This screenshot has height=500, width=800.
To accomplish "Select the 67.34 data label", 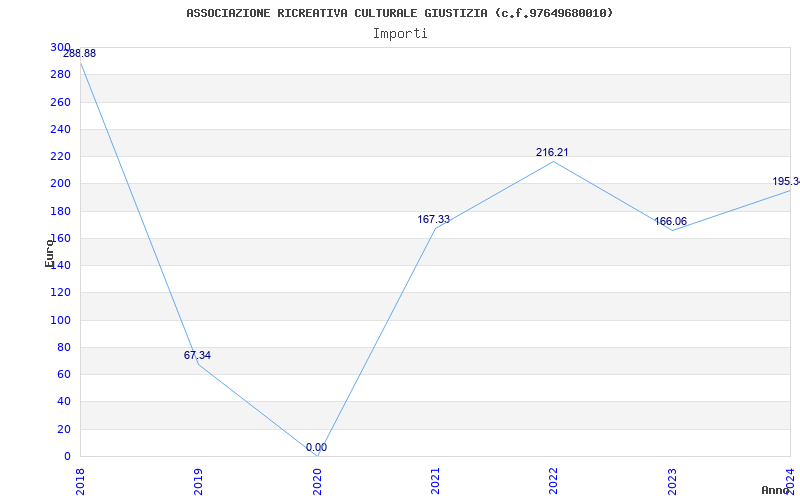I will pos(197,356).
